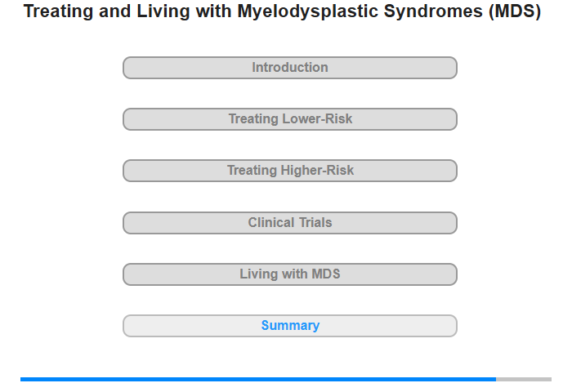Screen dimensions: 572x392
Task: Open the Introduction section
Action: click(289, 68)
